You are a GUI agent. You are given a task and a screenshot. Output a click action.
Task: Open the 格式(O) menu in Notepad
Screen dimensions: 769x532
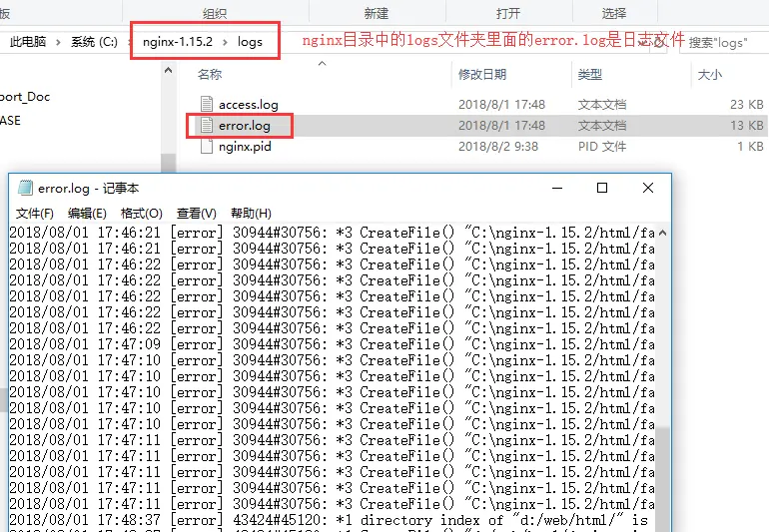tap(141, 214)
